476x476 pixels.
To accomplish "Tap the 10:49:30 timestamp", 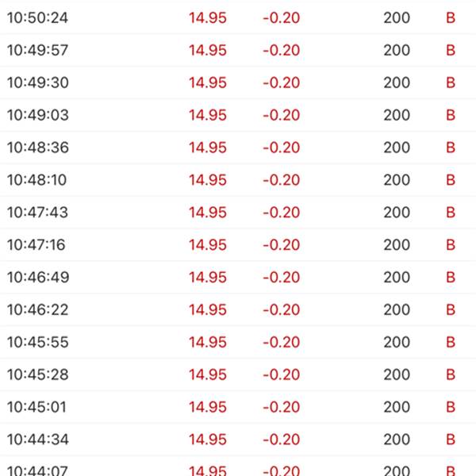I will 38,83.
